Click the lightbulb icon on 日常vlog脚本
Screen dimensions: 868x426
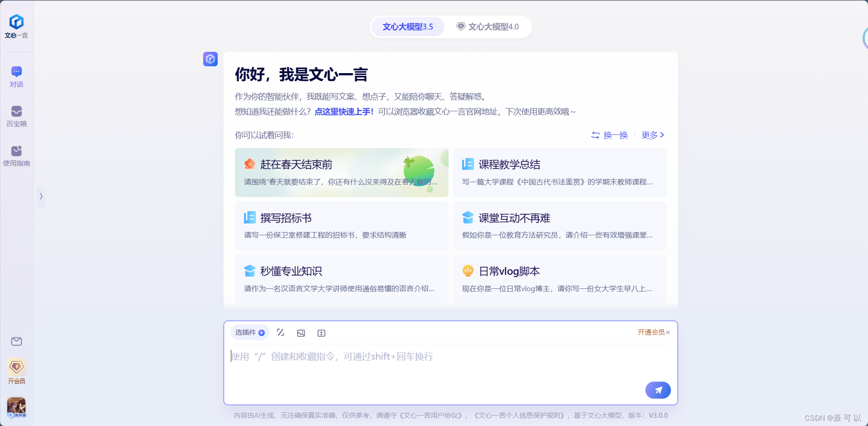468,271
